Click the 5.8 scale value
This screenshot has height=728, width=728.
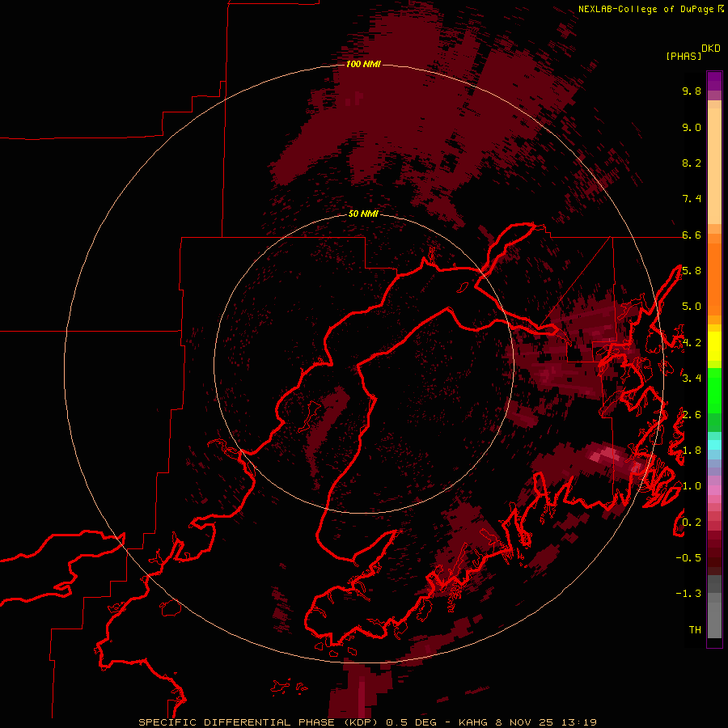(692, 271)
